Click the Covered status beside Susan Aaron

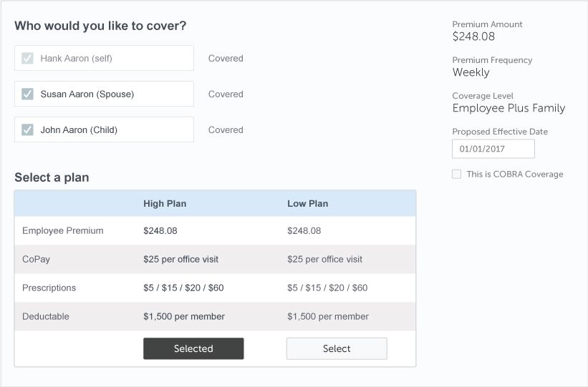click(226, 94)
